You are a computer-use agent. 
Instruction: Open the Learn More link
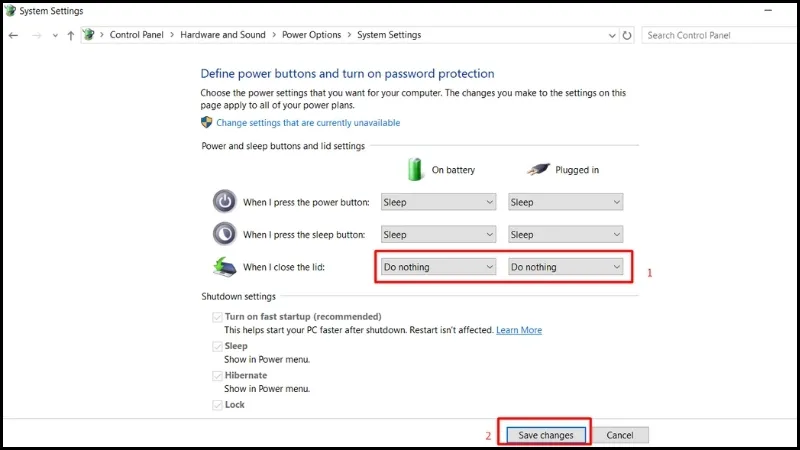[x=518, y=330]
